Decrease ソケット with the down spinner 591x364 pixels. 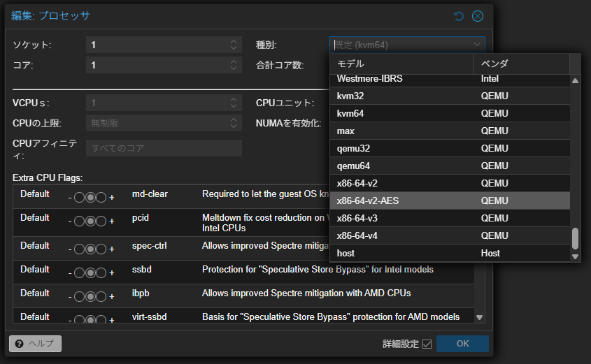[x=234, y=49]
